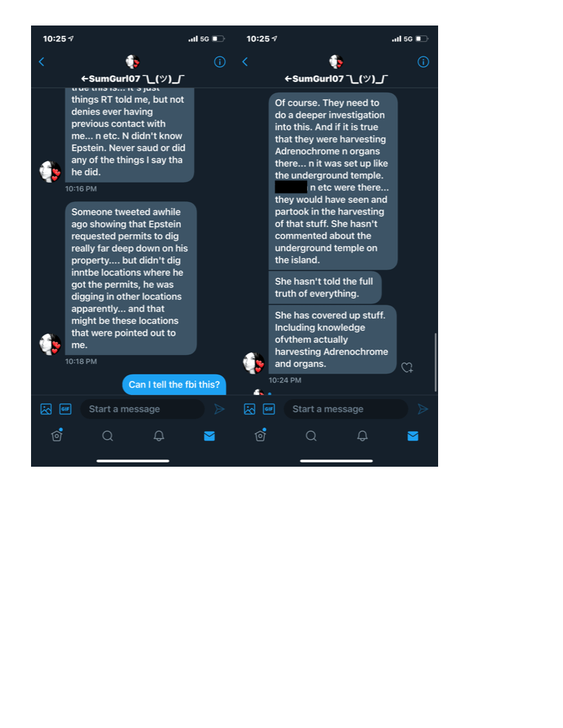563x728 pixels.
Task: Open Search tab in left screen
Action: [108, 436]
